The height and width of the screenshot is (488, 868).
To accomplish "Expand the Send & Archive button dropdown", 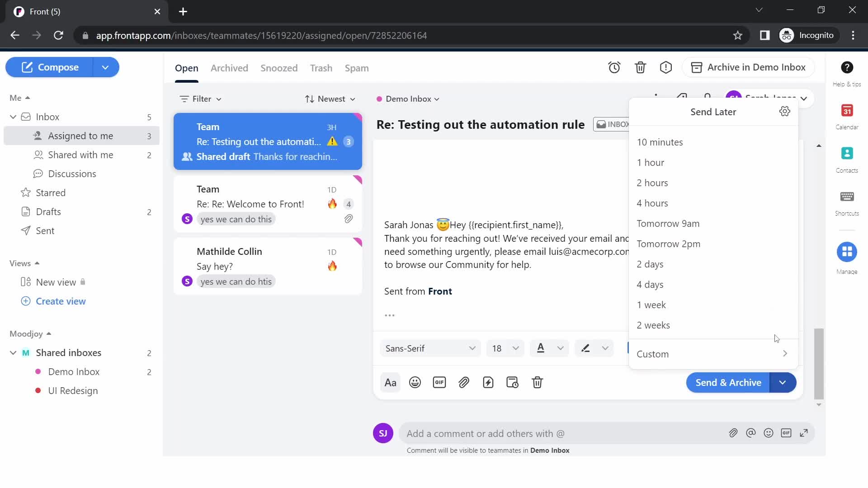I will [x=783, y=383].
